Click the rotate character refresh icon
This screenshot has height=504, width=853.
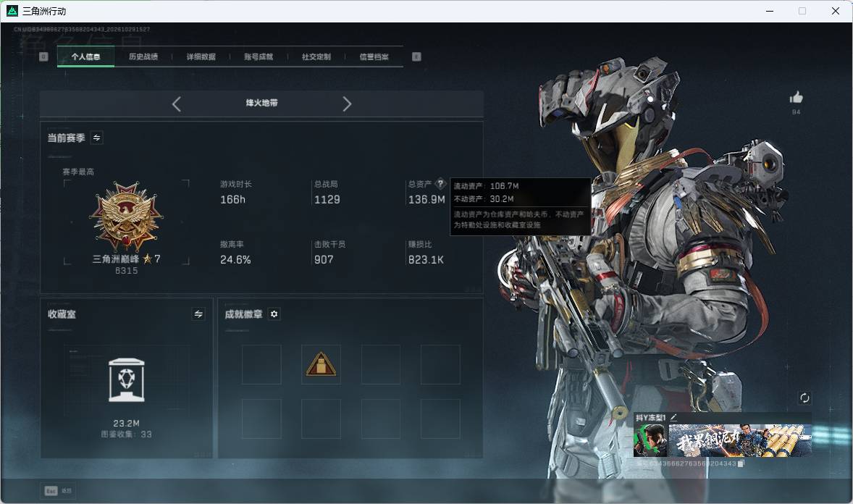click(x=804, y=398)
